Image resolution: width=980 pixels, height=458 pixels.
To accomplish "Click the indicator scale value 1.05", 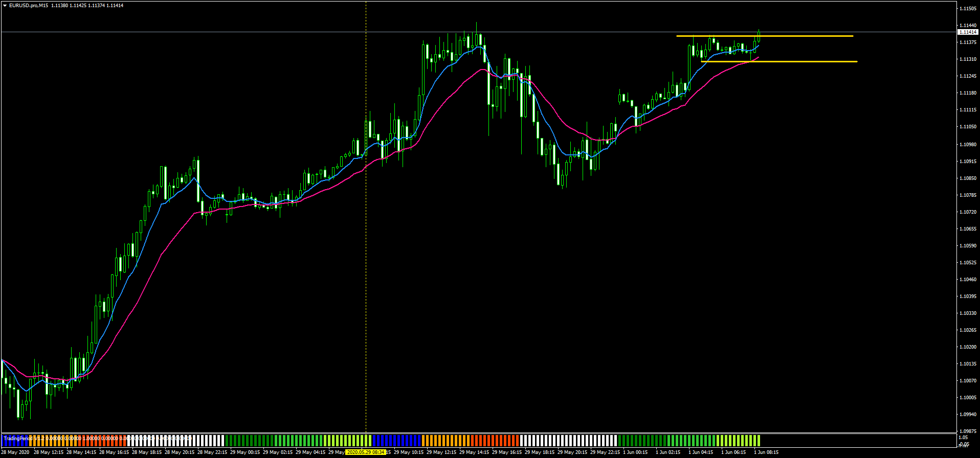I will pos(964,438).
